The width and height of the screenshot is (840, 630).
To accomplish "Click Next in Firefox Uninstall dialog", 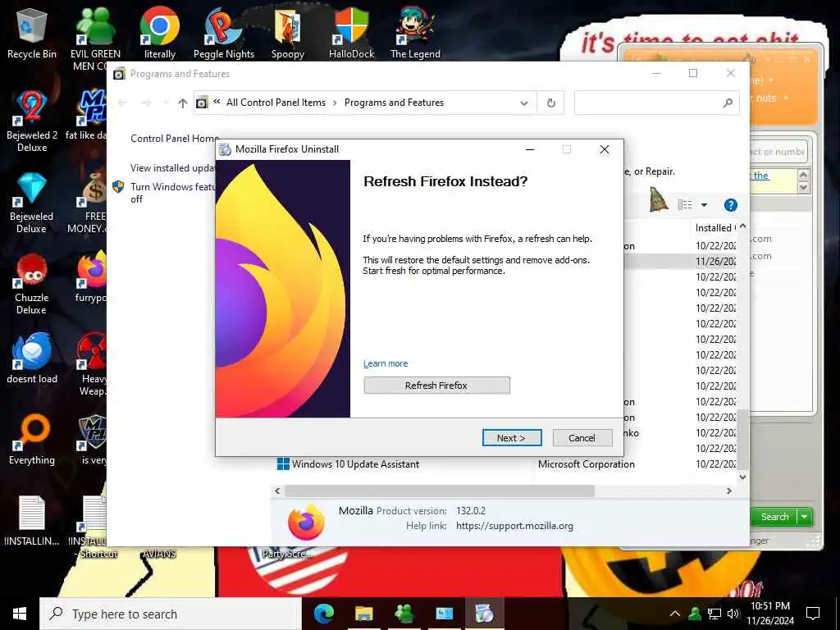I will [x=512, y=438].
